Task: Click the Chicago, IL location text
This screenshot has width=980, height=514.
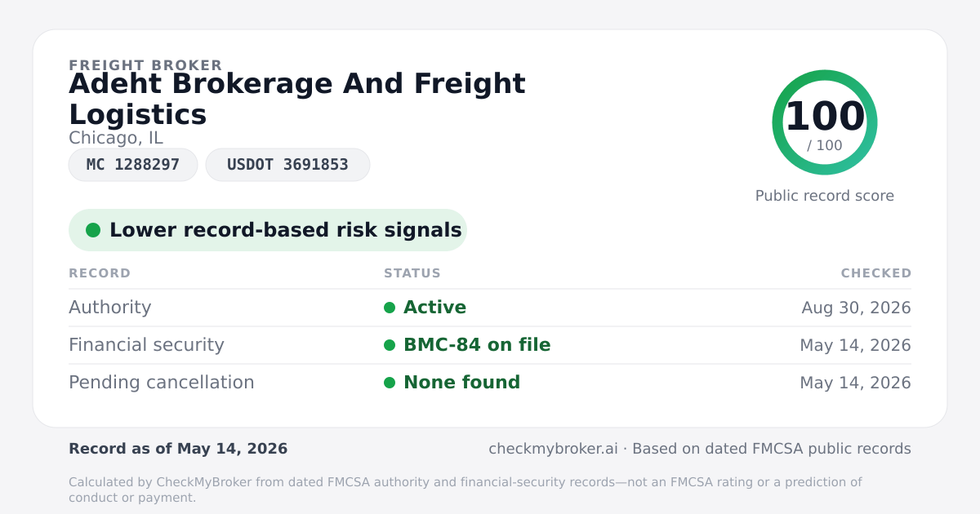Action: [x=116, y=138]
